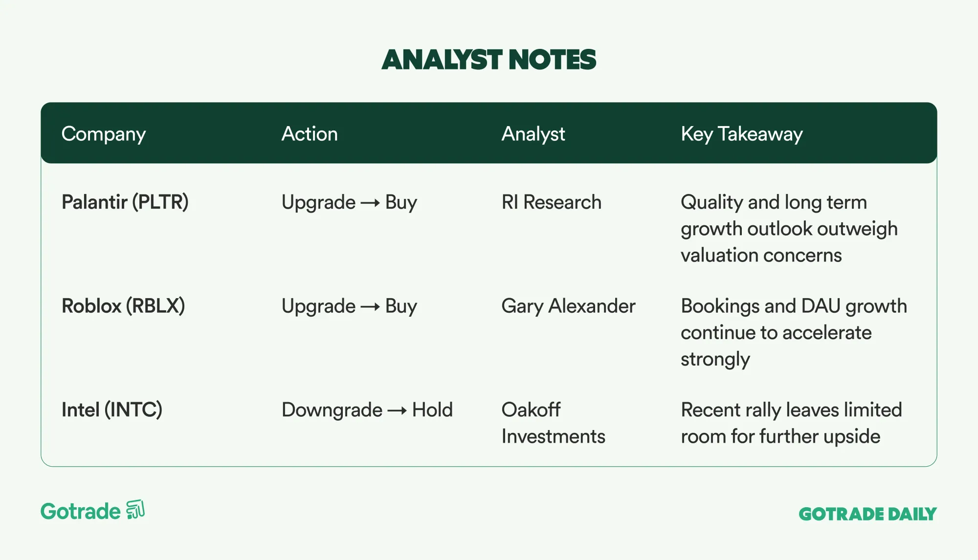Select the Key Takeaway column header
The height and width of the screenshot is (560, 978).
[741, 134]
